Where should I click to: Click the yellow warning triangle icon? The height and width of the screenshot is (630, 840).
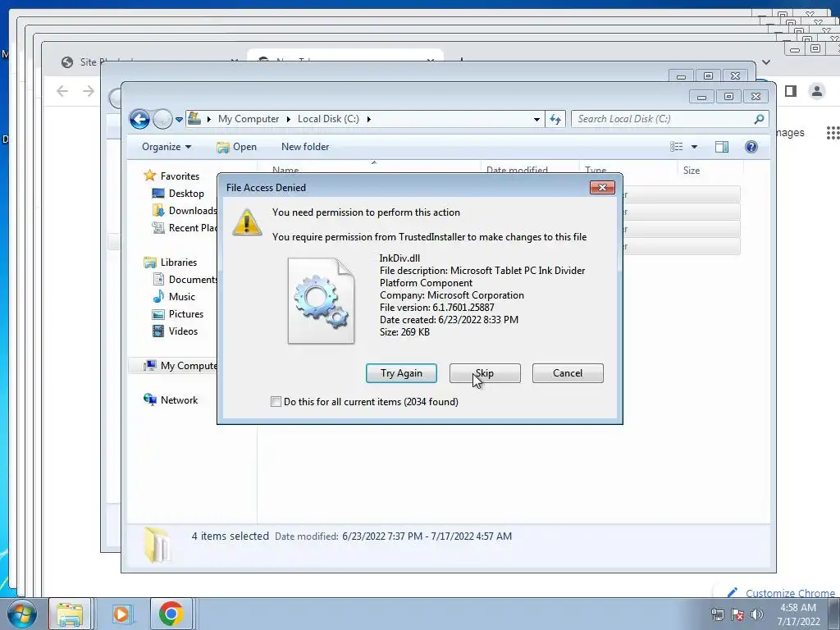tap(246, 222)
